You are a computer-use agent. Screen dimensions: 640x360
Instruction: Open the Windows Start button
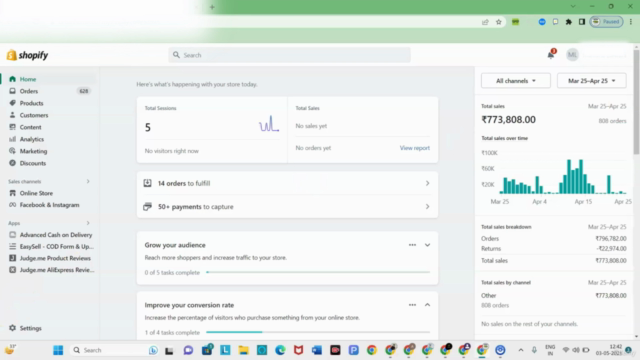[x=58, y=350]
